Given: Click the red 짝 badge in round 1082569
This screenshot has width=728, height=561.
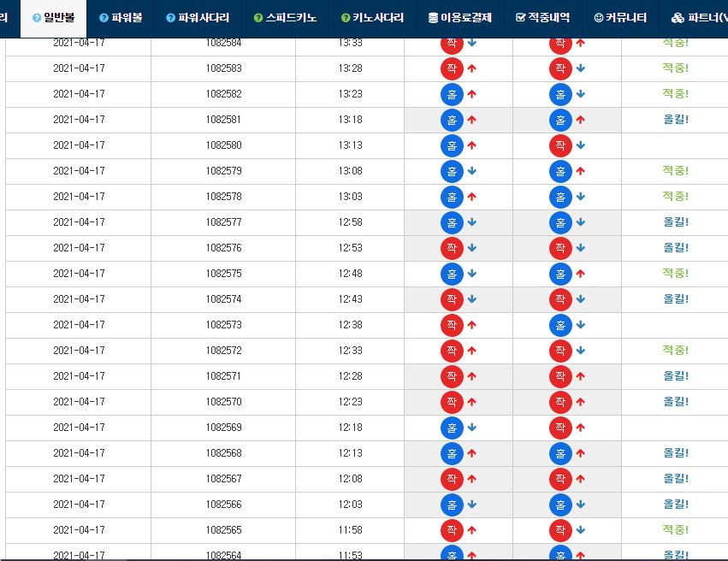Looking at the screenshot, I should 560,428.
